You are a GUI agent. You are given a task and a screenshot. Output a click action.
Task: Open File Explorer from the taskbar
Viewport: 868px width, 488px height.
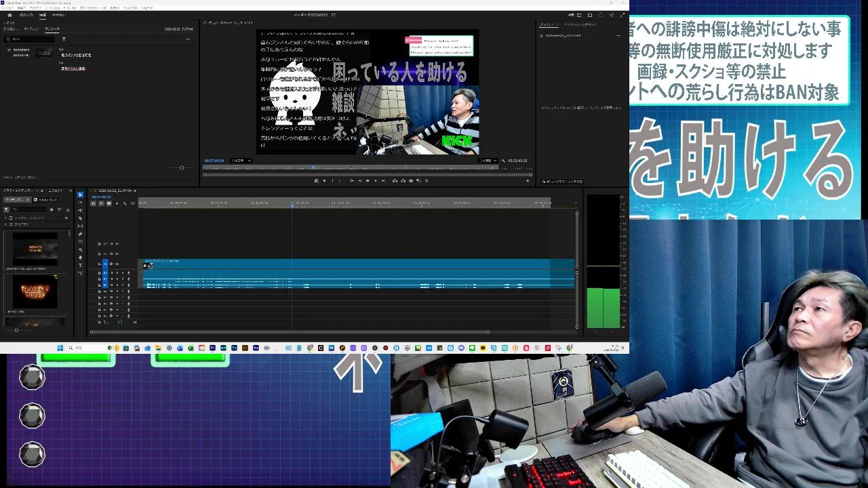coord(159,348)
